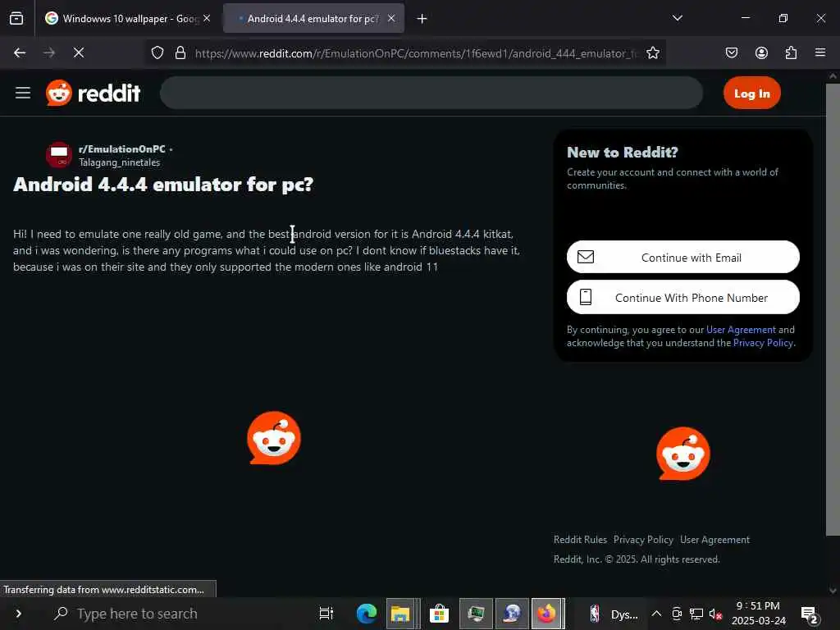Open File Explorer from taskbar
Viewport: 840px width, 630px height.
tap(400, 614)
